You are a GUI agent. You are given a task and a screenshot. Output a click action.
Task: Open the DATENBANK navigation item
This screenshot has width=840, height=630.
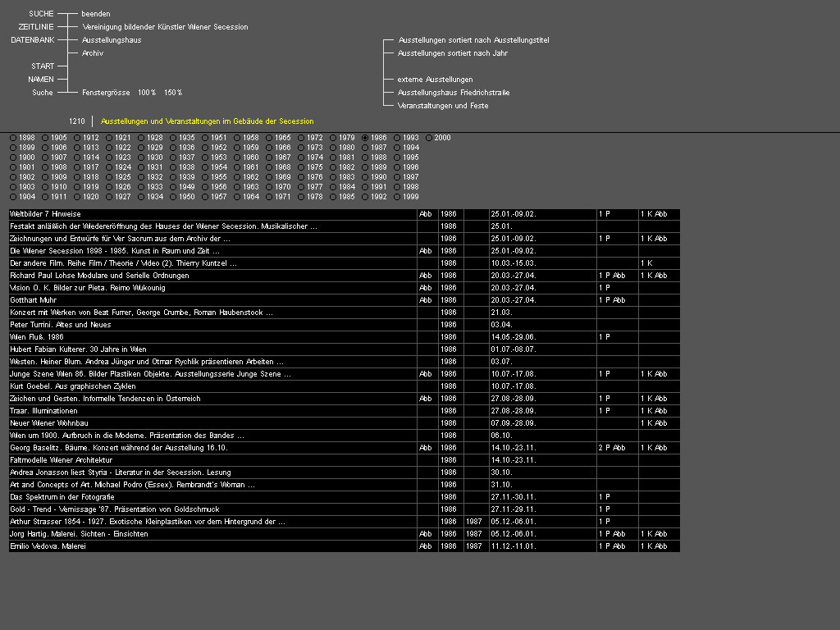coord(33,39)
